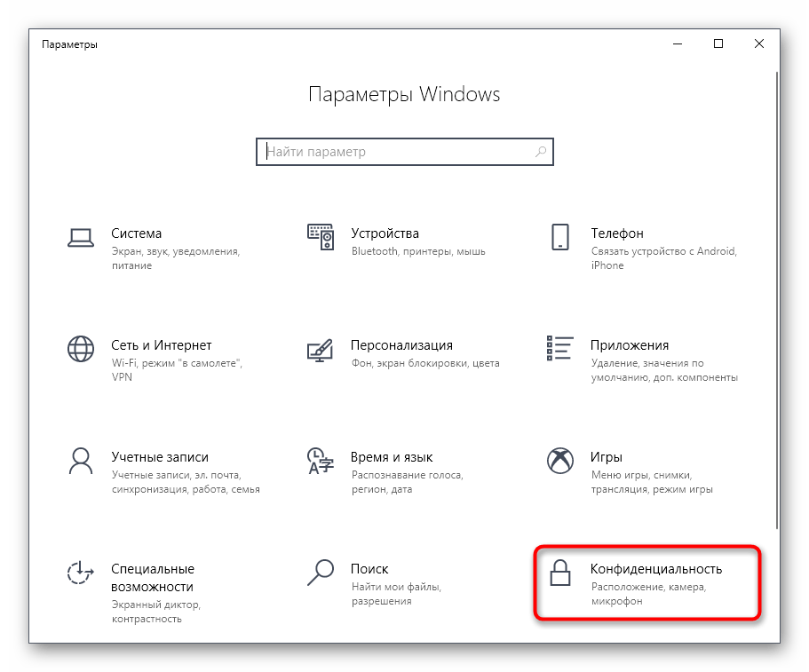This screenshot has height=672, width=809.
Task: Click the list icon for Приложения
Action: [x=559, y=348]
